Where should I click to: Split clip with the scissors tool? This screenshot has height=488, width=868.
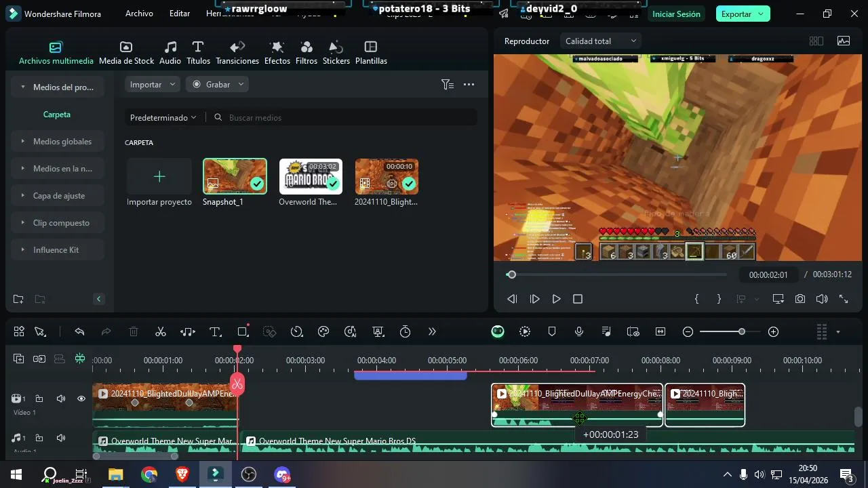point(161,331)
